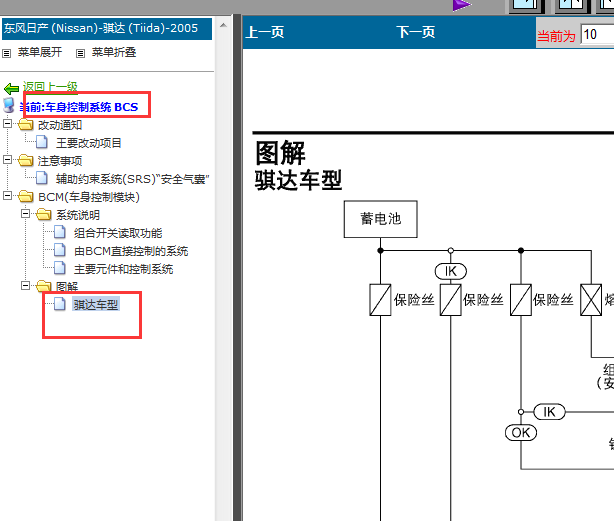Go to previous page 上一页
The image size is (614, 521).
265,32
